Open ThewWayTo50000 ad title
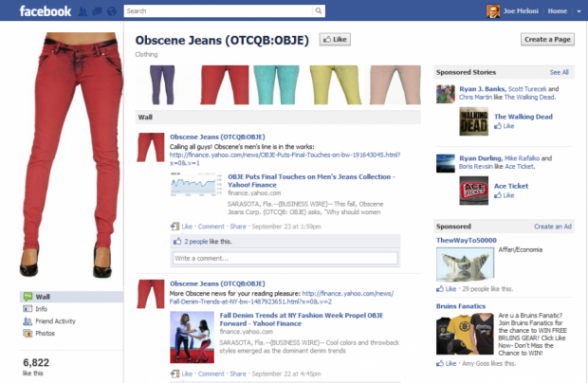 [466, 240]
